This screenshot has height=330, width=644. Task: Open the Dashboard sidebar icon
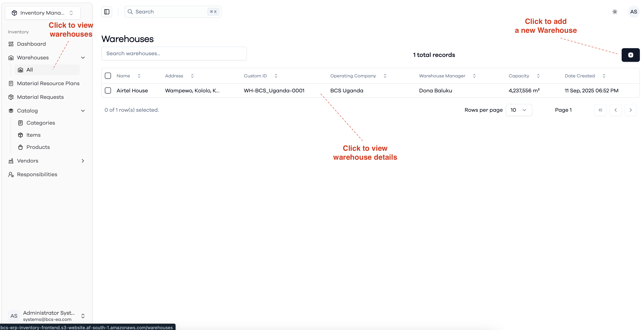point(11,44)
